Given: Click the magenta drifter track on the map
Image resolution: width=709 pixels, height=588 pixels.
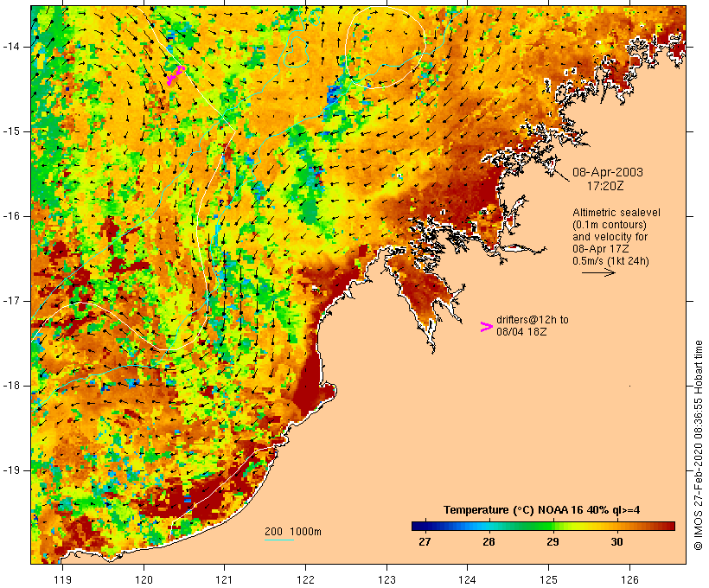Looking at the screenshot, I should coord(176,74).
